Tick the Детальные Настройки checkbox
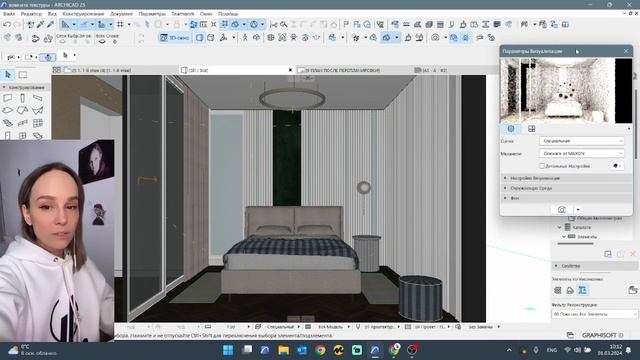Image resolution: width=640 pixels, height=360 pixels. click(542, 166)
